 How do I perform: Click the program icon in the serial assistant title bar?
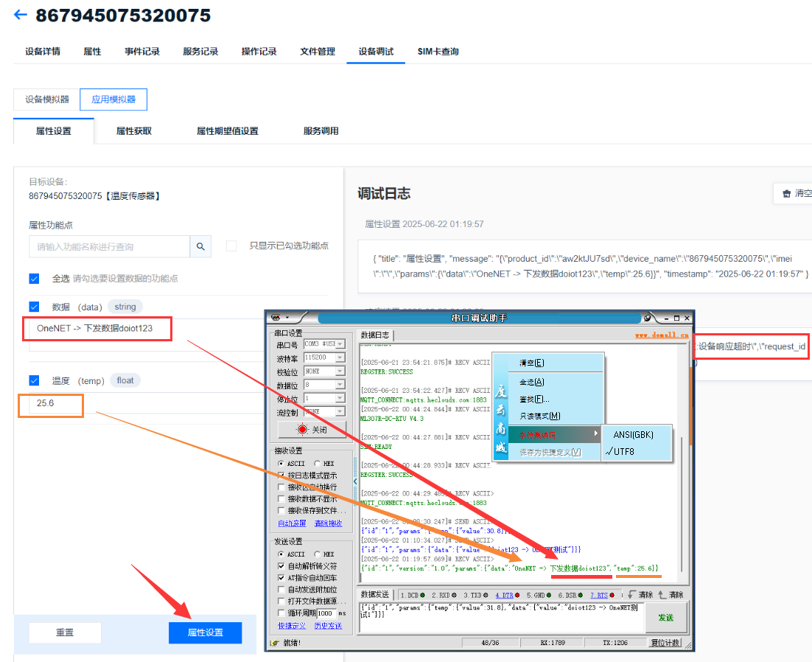point(274,317)
